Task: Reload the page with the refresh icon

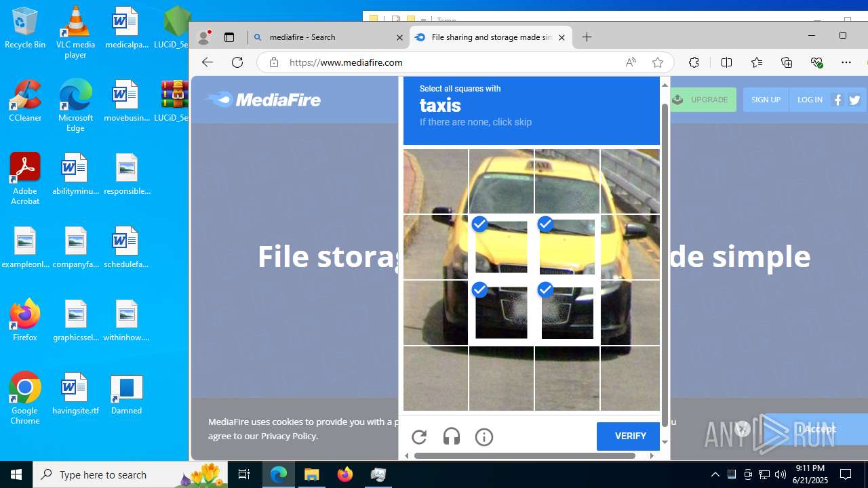Action: (x=237, y=62)
